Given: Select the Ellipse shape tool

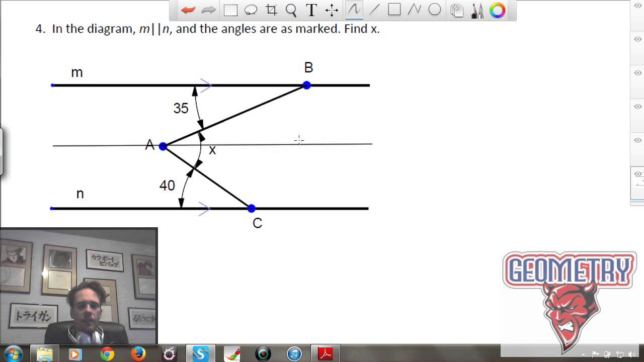Looking at the screenshot, I should point(435,10).
